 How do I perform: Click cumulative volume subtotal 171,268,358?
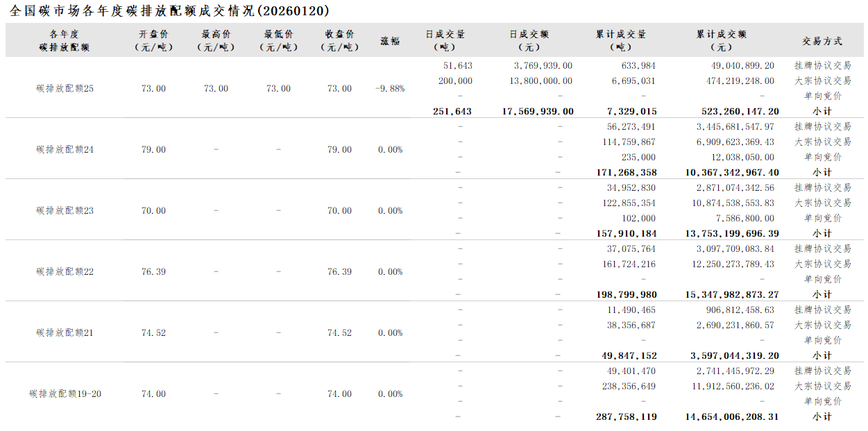(x=626, y=173)
